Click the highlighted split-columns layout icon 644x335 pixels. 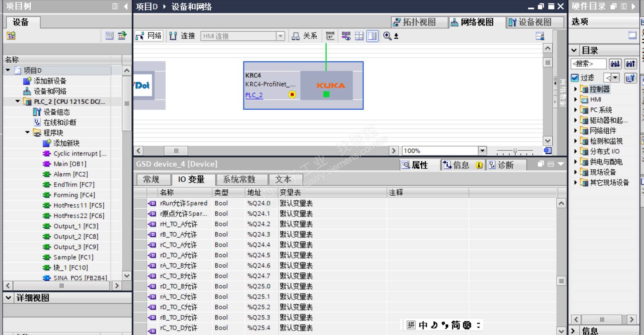373,36
